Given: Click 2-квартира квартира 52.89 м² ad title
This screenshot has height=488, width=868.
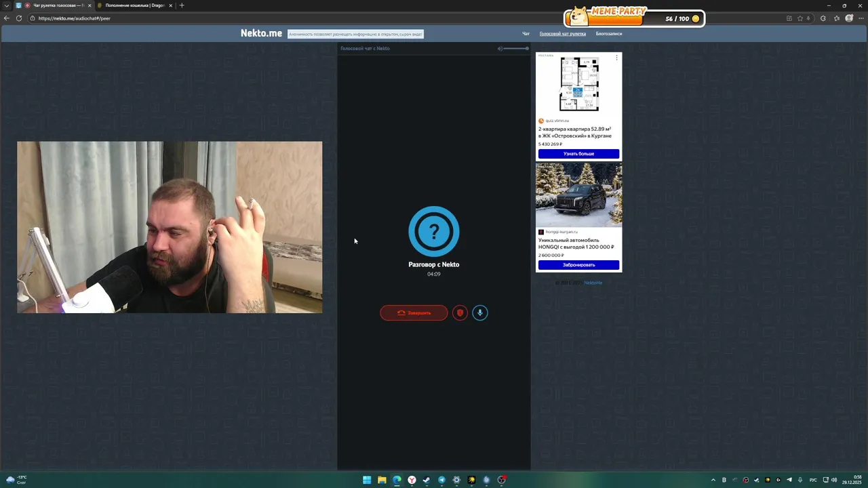Looking at the screenshot, I should [575, 132].
